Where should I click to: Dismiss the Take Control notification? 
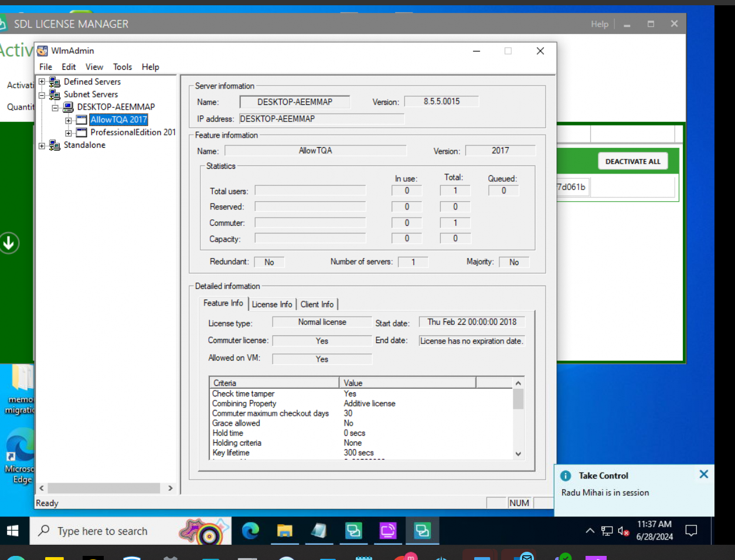coord(704,474)
